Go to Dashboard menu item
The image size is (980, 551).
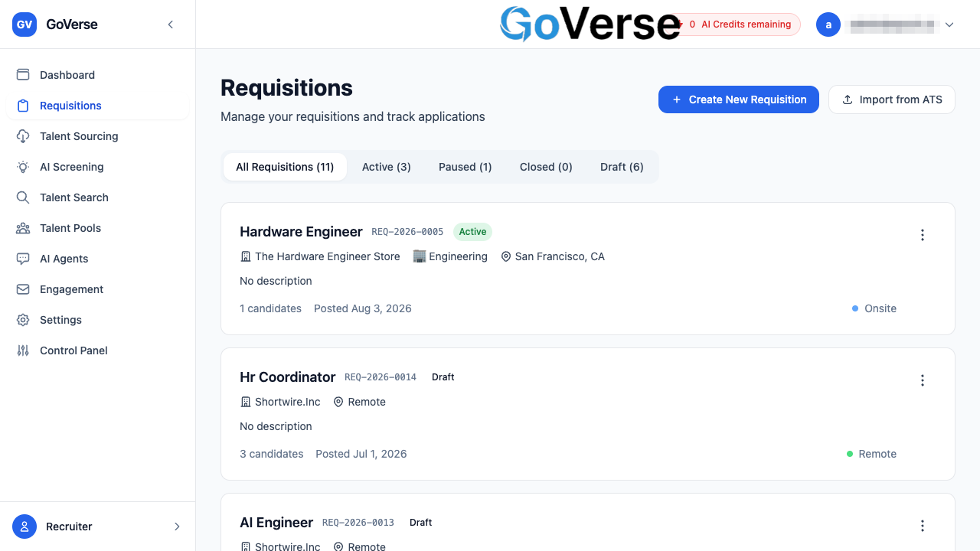(x=97, y=75)
